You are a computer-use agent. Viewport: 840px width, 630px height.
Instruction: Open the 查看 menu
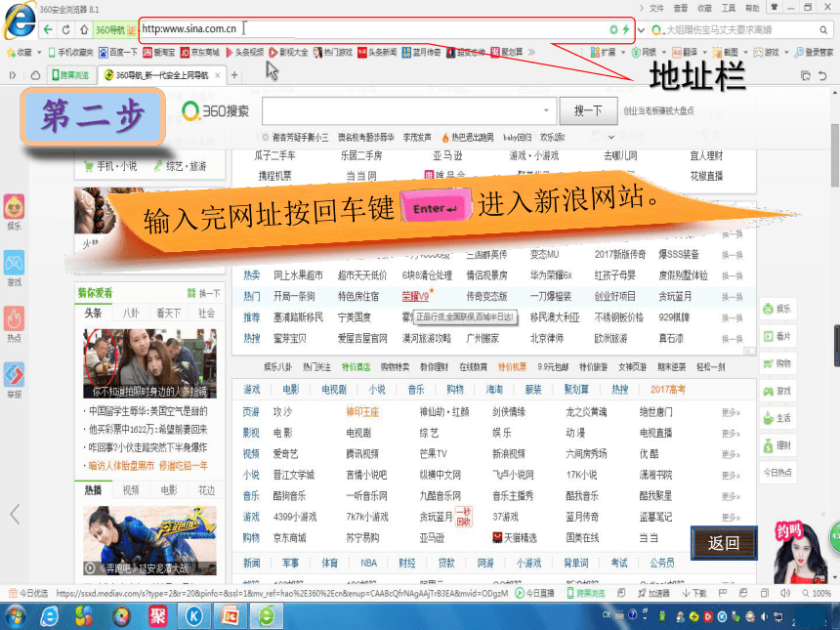pyautogui.click(x=681, y=8)
